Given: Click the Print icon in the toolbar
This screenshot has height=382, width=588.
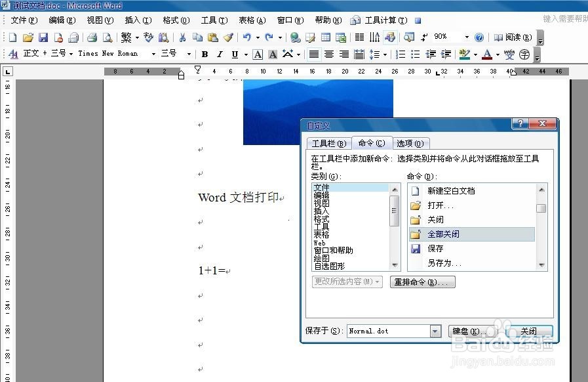Looking at the screenshot, I should 92,37.
